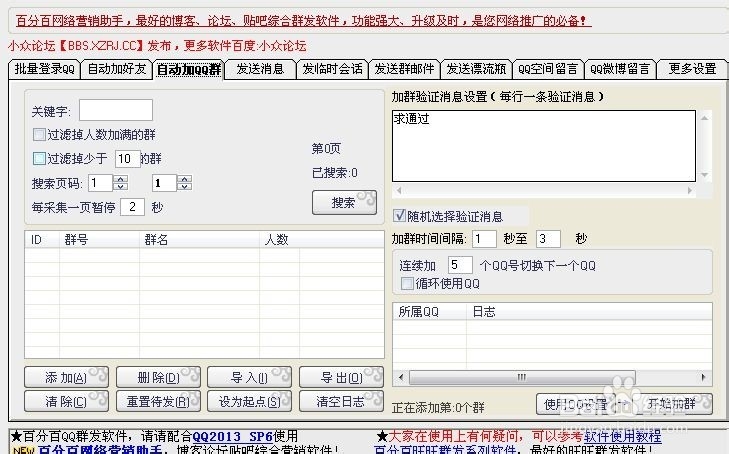This screenshot has height=454, width=729.
Task: Switch to the 批量登录QQ tab
Action: click(x=44, y=69)
